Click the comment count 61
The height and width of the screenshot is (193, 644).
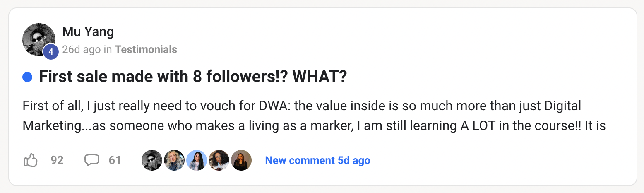tap(115, 160)
